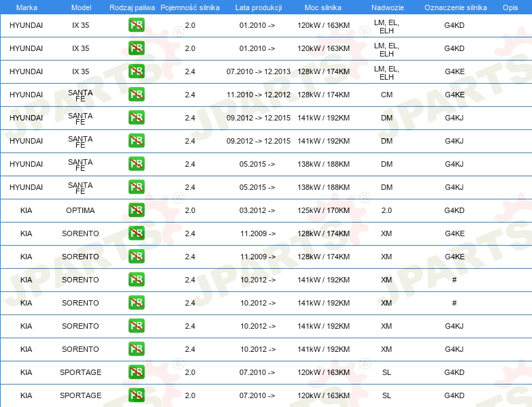Click the 125kW / 170KM power cell
Viewport: 532px width, 407px height.
click(x=323, y=210)
